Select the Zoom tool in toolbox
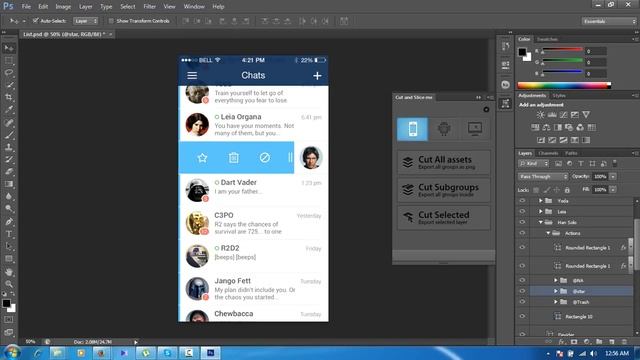 pos(9,284)
